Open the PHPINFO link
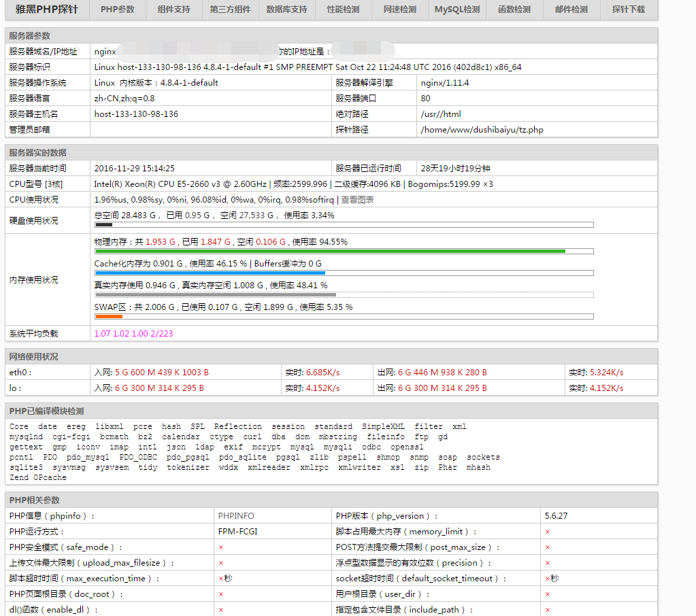The image size is (696, 616). 236,516
